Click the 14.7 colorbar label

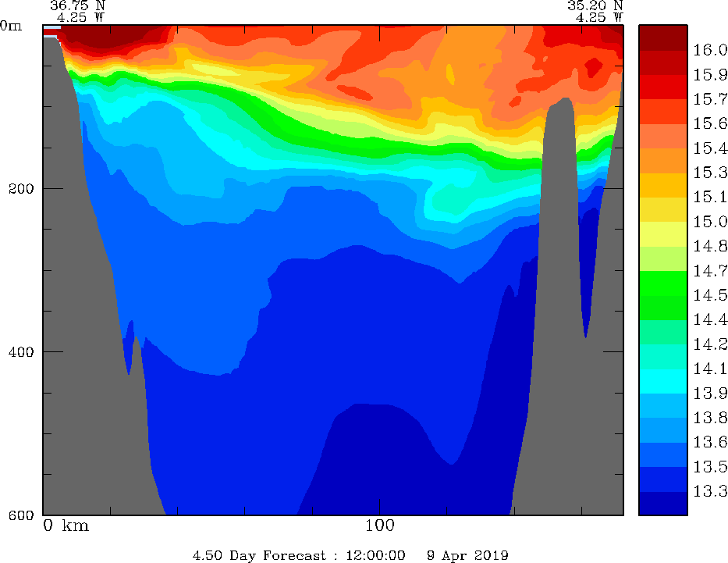click(x=710, y=271)
